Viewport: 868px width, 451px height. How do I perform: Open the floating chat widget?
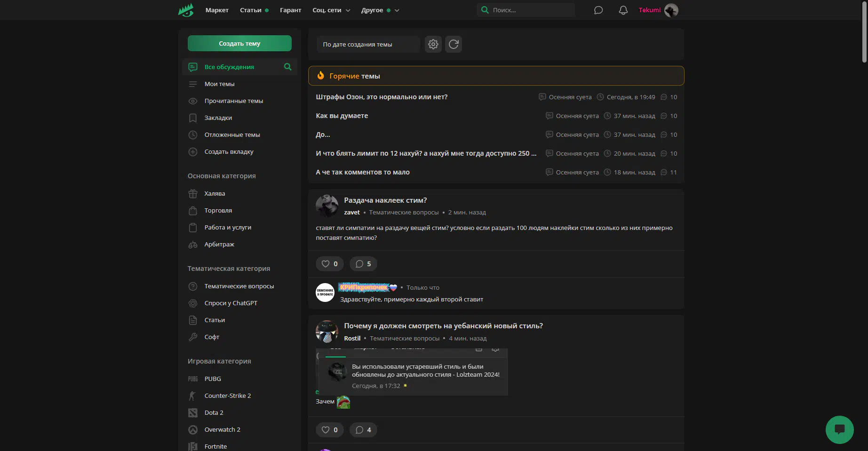tap(839, 429)
